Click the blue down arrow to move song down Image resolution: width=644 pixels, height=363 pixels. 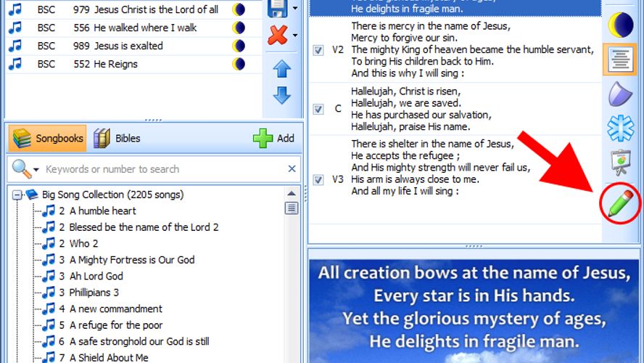281,95
